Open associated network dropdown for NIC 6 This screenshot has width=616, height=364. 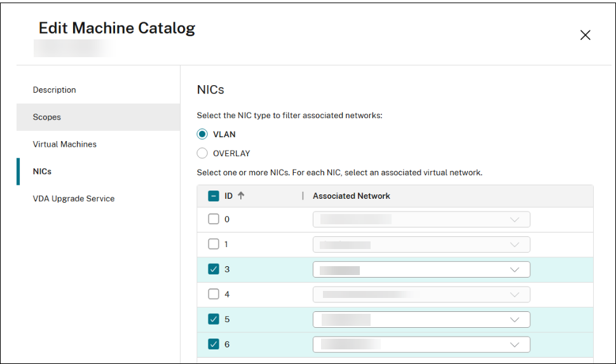click(x=421, y=344)
